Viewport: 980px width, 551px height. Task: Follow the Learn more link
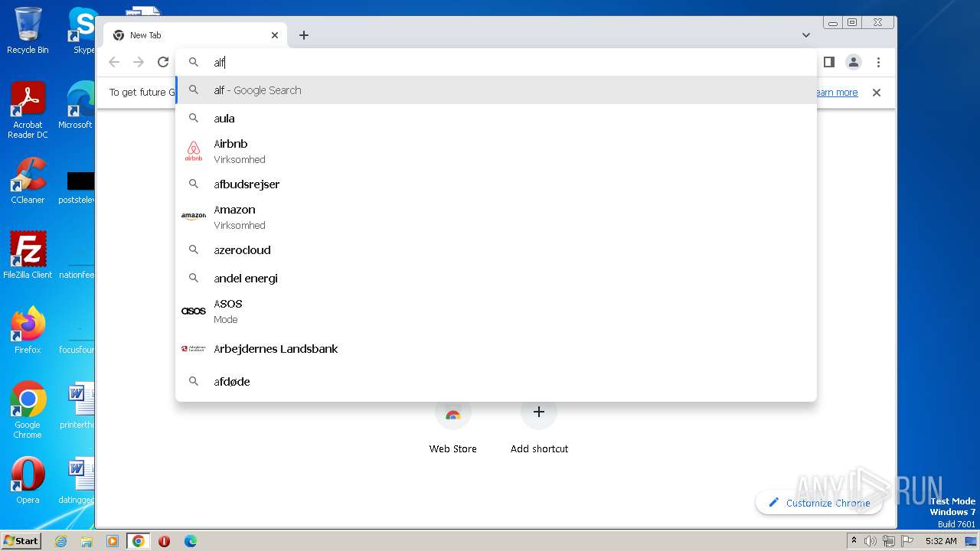836,93
